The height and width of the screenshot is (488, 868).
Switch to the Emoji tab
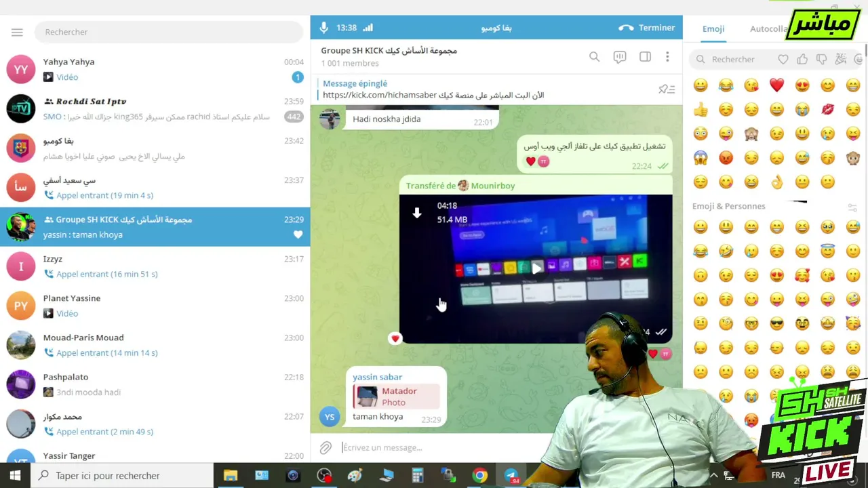(713, 28)
